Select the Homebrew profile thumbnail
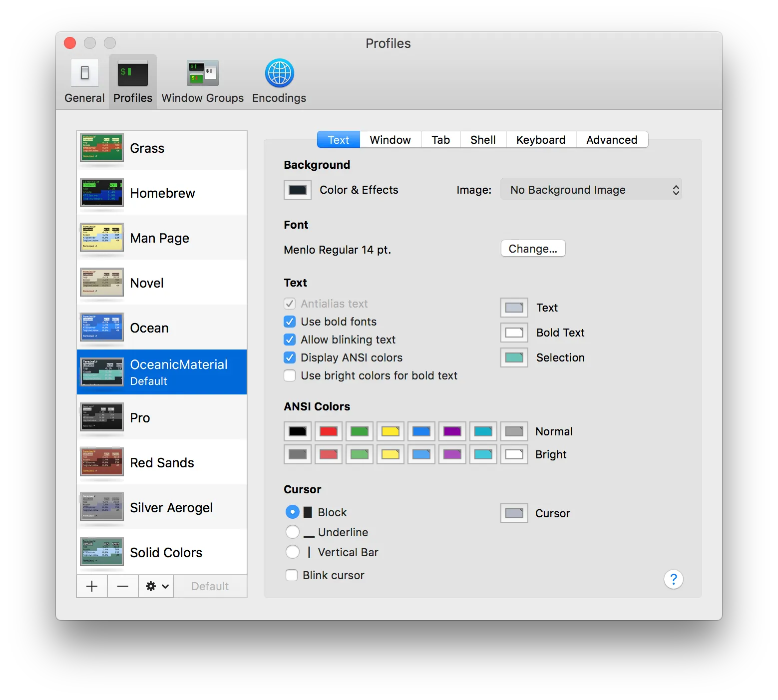778x700 pixels. pos(102,193)
